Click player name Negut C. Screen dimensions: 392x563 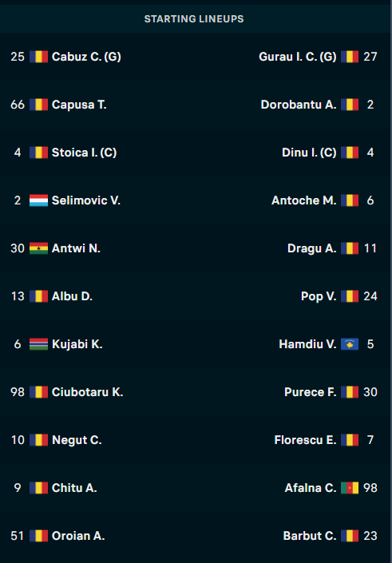coord(77,440)
